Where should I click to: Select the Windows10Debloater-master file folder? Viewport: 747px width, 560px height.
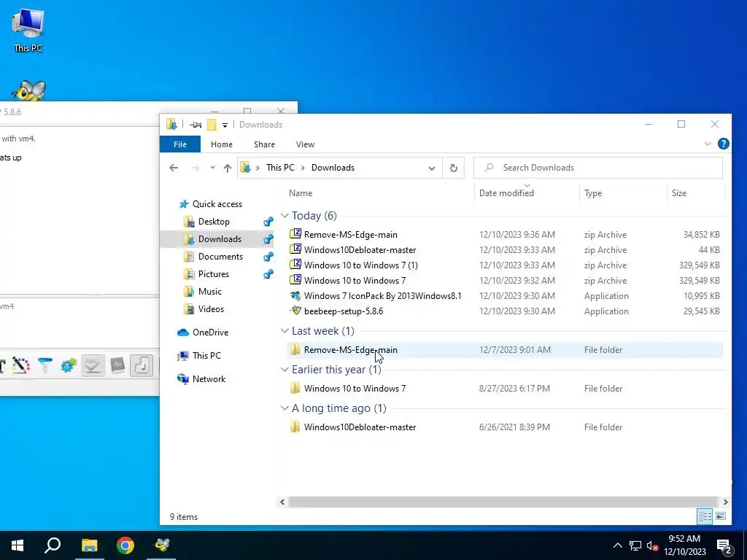pos(505,427)
